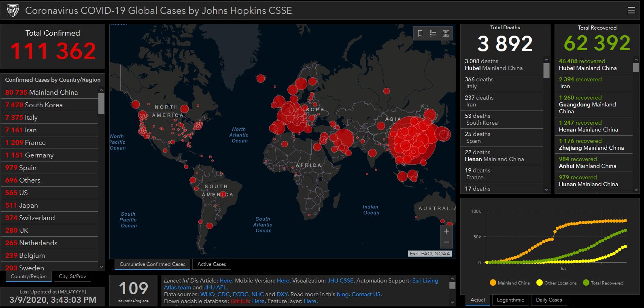Select 511 Japan row
644x308 pixels.
tap(50, 205)
